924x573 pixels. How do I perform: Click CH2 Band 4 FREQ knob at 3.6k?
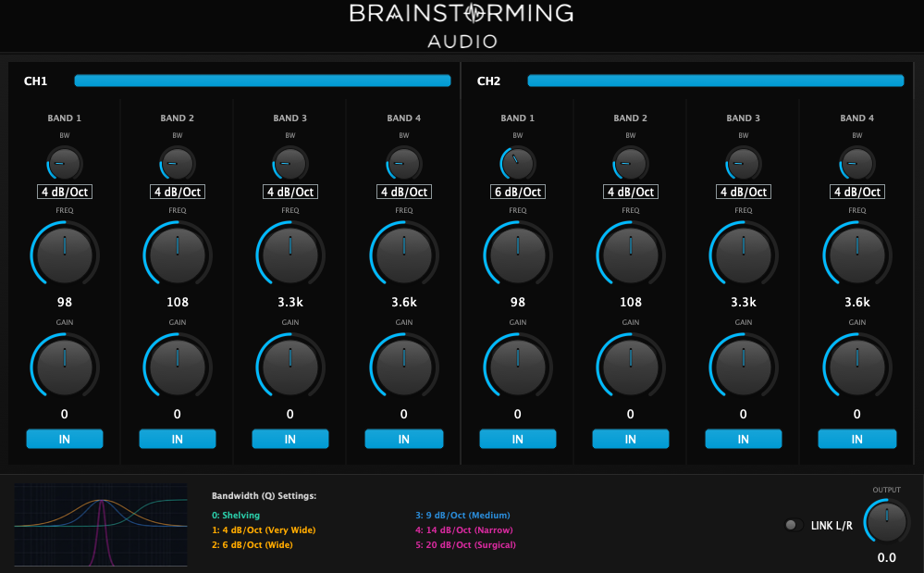point(856,255)
